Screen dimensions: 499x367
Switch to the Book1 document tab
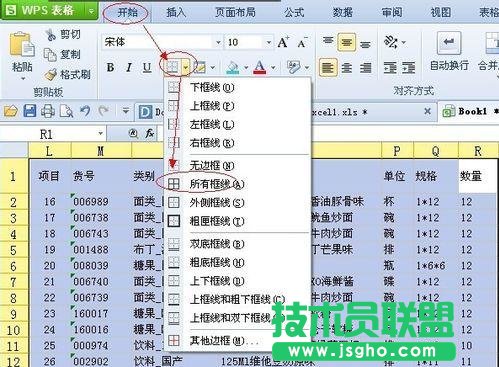coord(469,111)
